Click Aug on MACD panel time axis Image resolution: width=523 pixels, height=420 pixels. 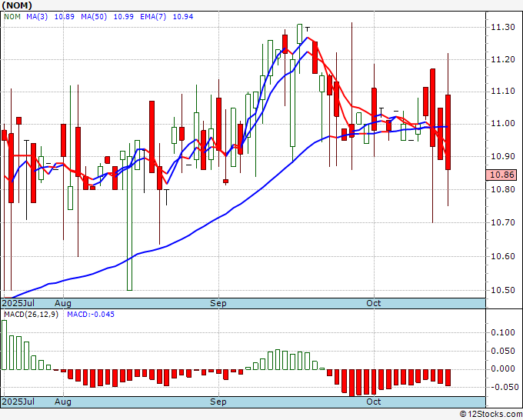coord(63,402)
